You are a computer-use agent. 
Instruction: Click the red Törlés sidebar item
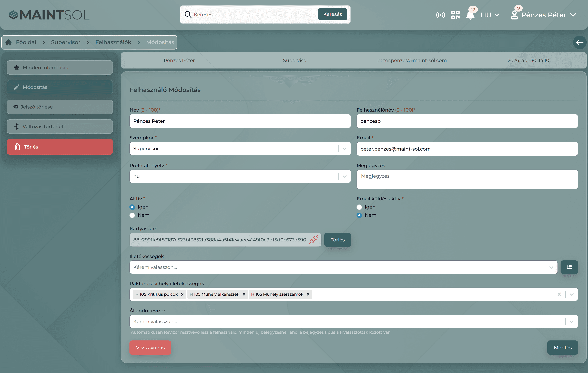(x=60, y=147)
